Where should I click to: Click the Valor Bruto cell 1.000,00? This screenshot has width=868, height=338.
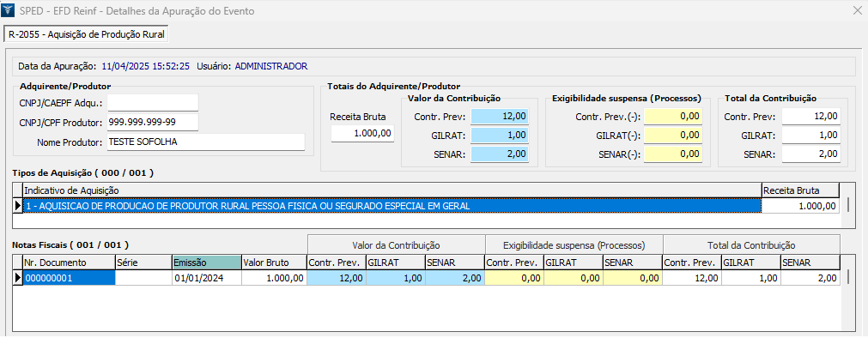pyautogui.click(x=274, y=278)
